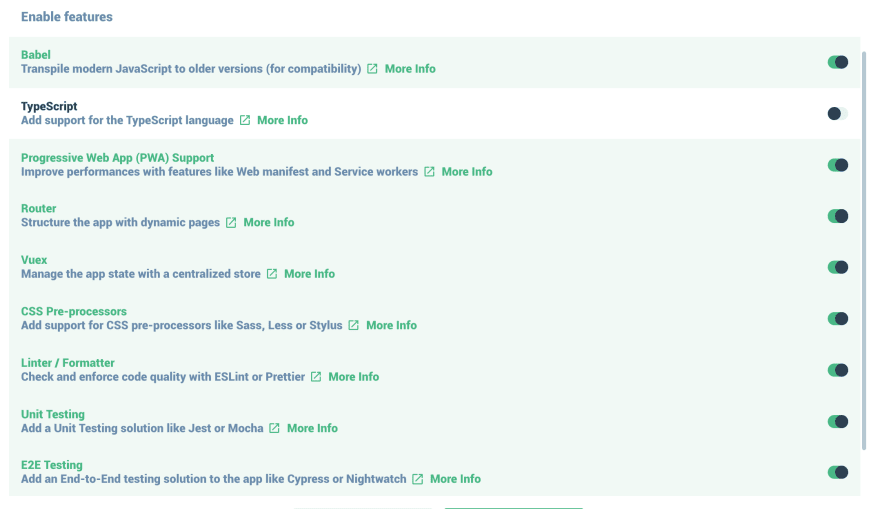The image size is (880, 509).
Task: Toggle the Router feature off
Action: [x=837, y=216]
